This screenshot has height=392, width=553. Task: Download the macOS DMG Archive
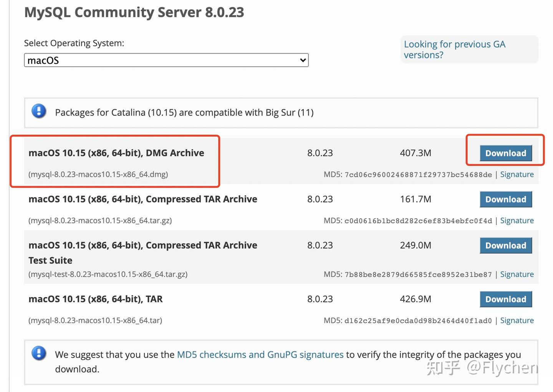505,153
